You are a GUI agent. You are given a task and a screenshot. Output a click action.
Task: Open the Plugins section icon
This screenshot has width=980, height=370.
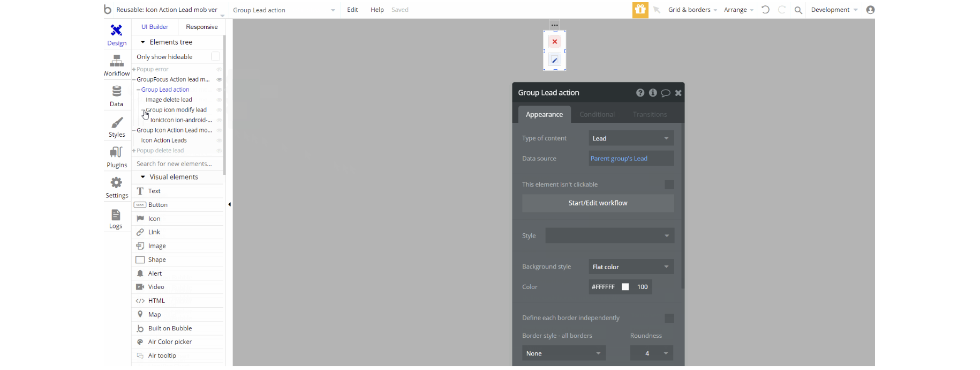pyautogui.click(x=117, y=157)
